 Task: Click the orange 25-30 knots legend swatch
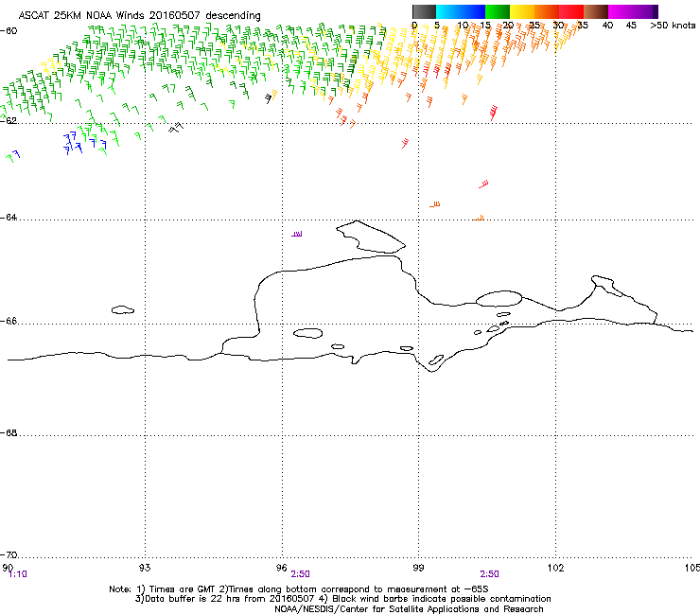click(x=547, y=11)
